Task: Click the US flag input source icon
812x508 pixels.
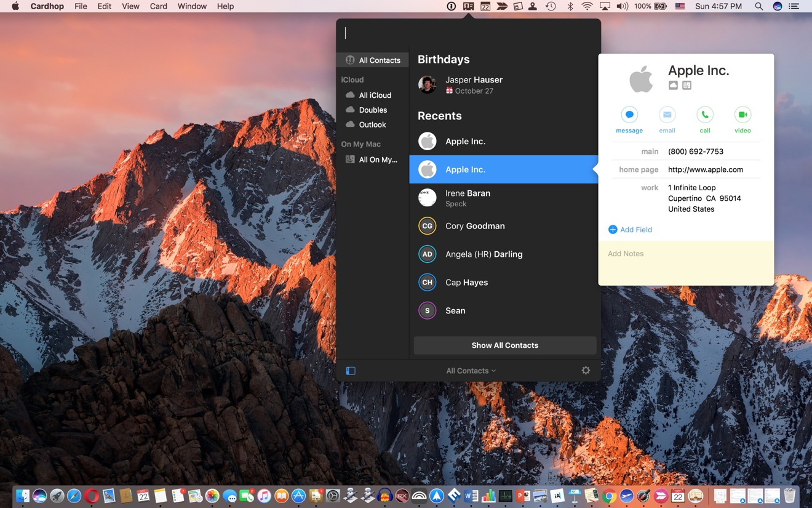Action: click(x=680, y=6)
